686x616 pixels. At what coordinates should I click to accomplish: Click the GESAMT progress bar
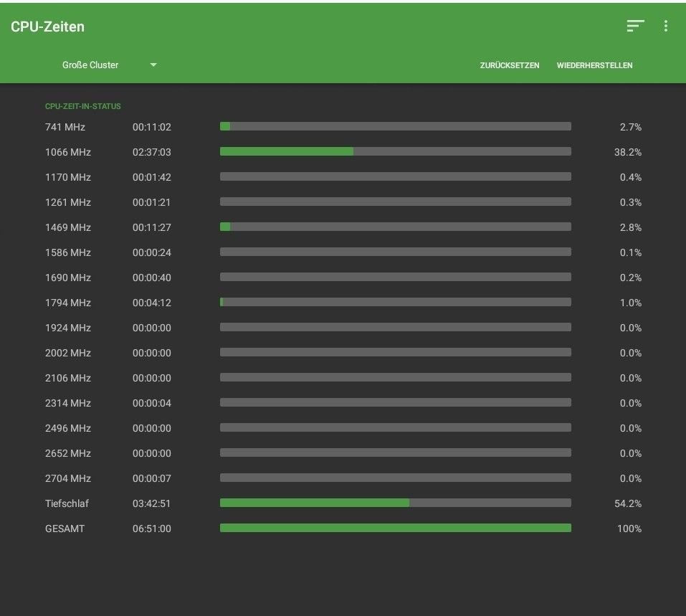click(396, 528)
